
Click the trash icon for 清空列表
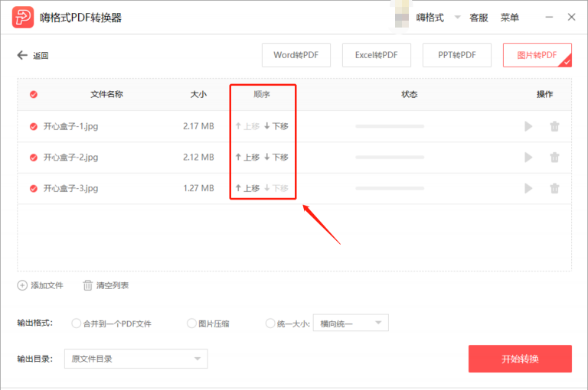point(87,285)
